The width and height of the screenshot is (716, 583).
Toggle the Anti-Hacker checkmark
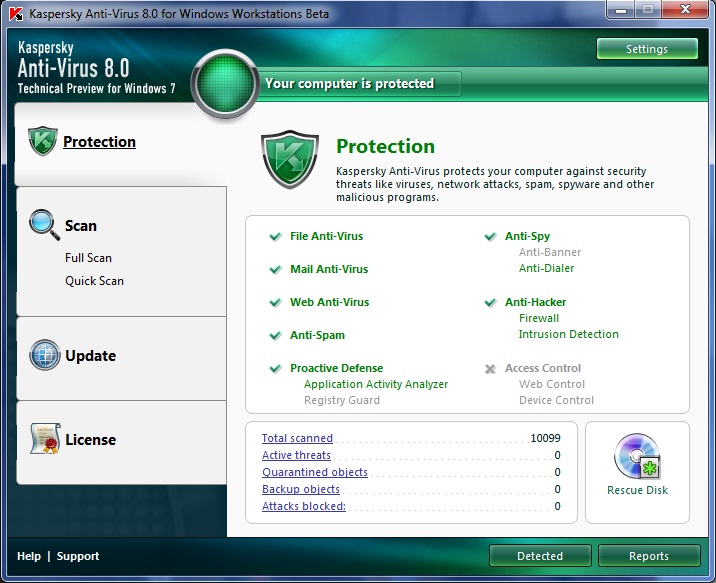[x=490, y=302]
